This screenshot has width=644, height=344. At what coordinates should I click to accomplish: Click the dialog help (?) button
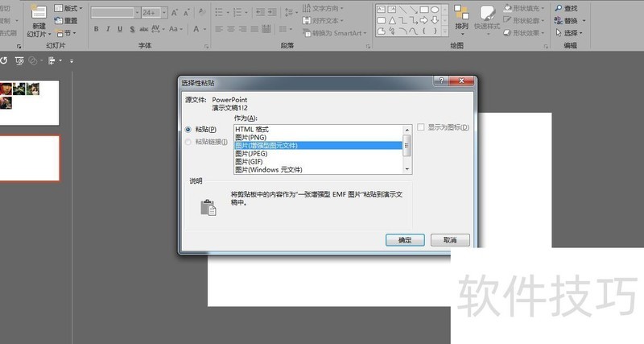(x=441, y=81)
